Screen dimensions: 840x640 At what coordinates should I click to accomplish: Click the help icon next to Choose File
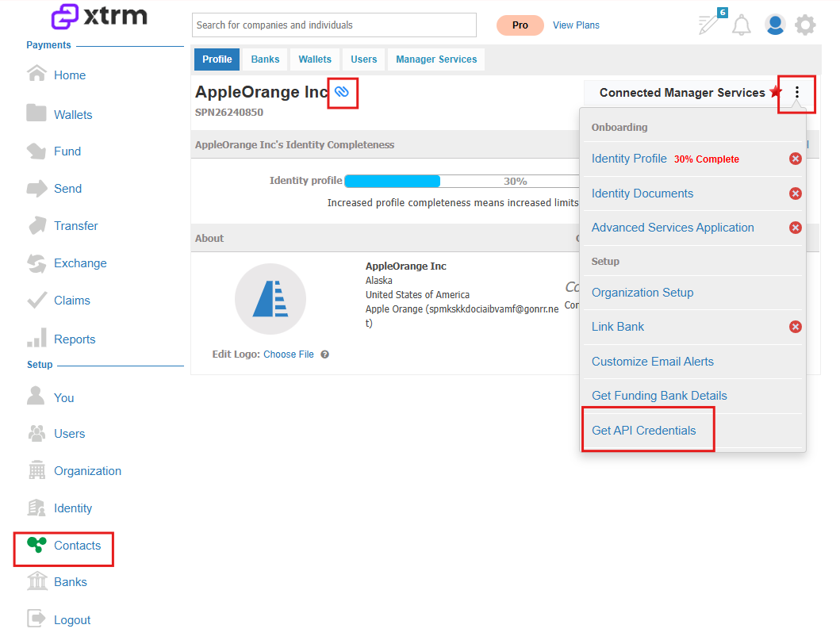click(324, 354)
